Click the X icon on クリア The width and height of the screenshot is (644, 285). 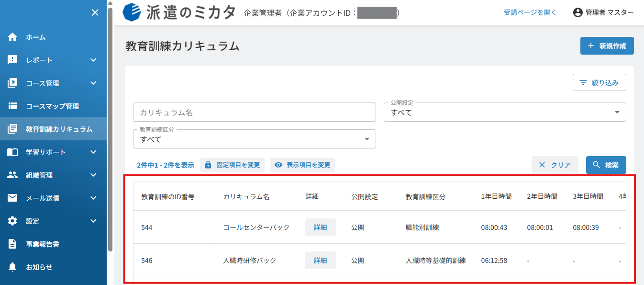(542, 165)
